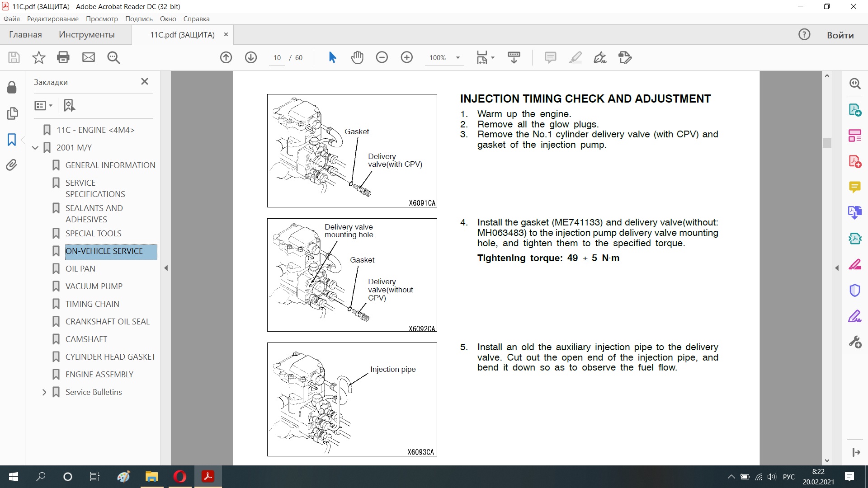
Task: Select the arrow selection tool
Action: pyautogui.click(x=332, y=57)
